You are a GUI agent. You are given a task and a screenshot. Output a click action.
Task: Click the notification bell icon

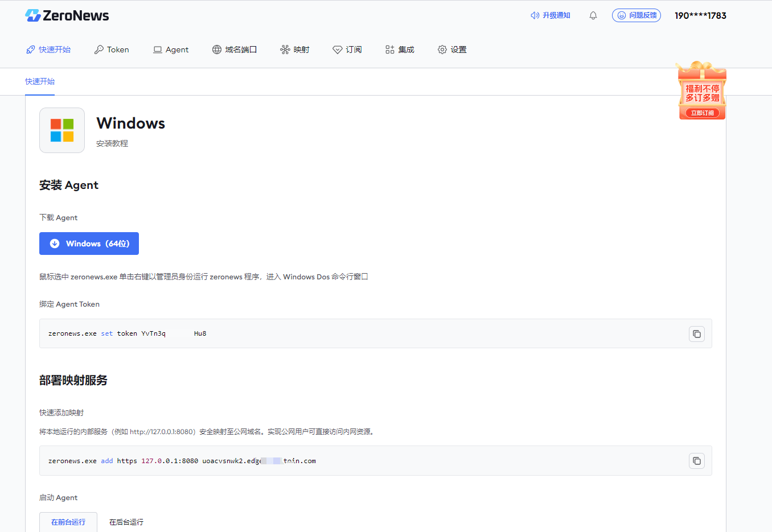(593, 15)
